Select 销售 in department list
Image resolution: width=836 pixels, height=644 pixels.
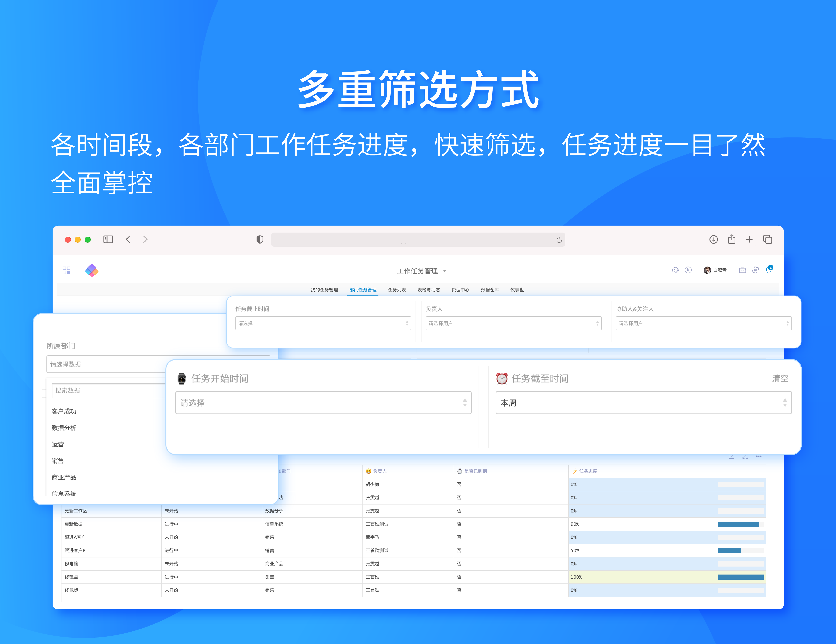pyautogui.click(x=58, y=461)
